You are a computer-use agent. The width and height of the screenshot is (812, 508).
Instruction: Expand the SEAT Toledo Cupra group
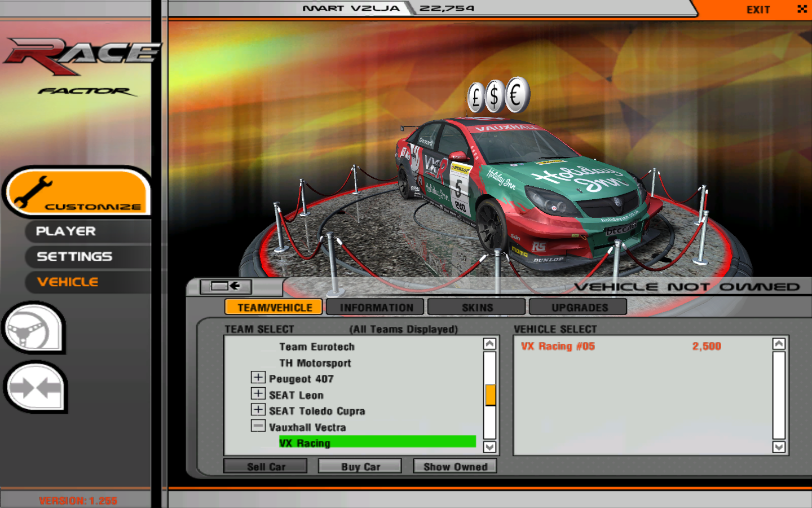(258, 409)
